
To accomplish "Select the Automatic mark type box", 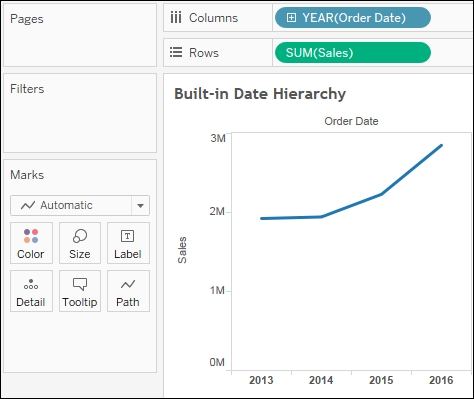I will point(71,205).
